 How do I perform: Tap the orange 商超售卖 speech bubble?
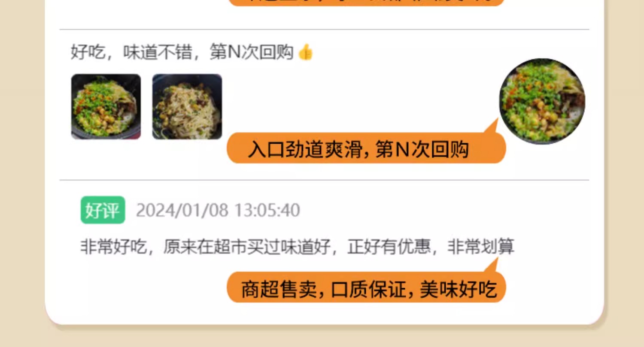point(366,287)
